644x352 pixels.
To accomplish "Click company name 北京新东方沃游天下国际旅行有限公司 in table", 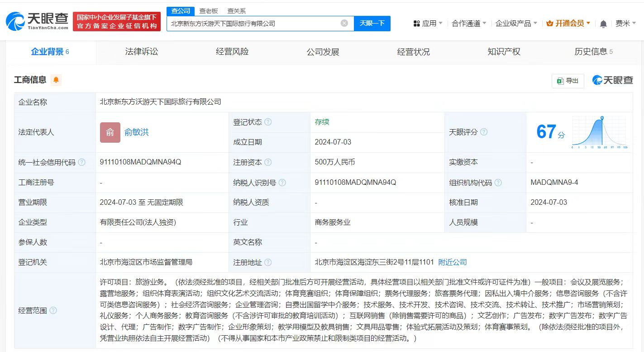I will [x=161, y=102].
